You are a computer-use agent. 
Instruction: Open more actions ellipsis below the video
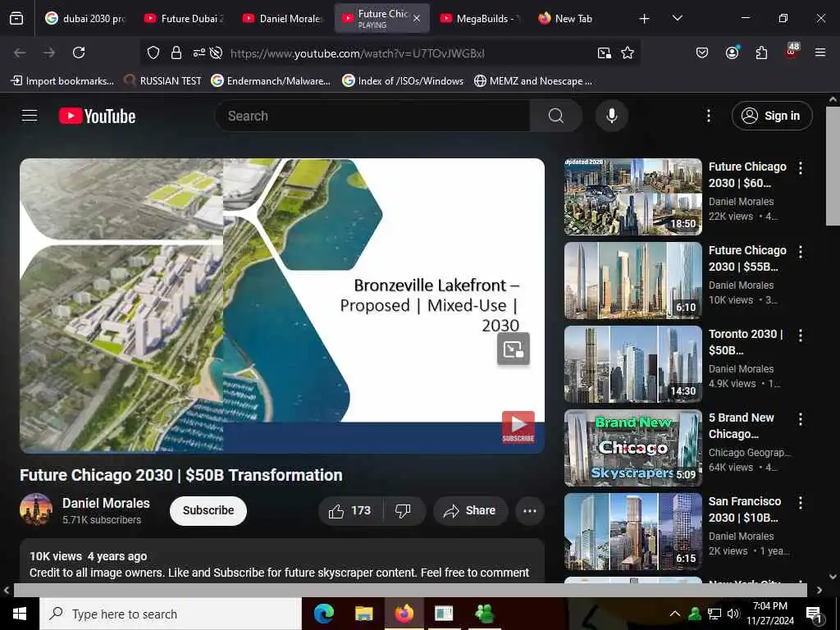coord(529,510)
